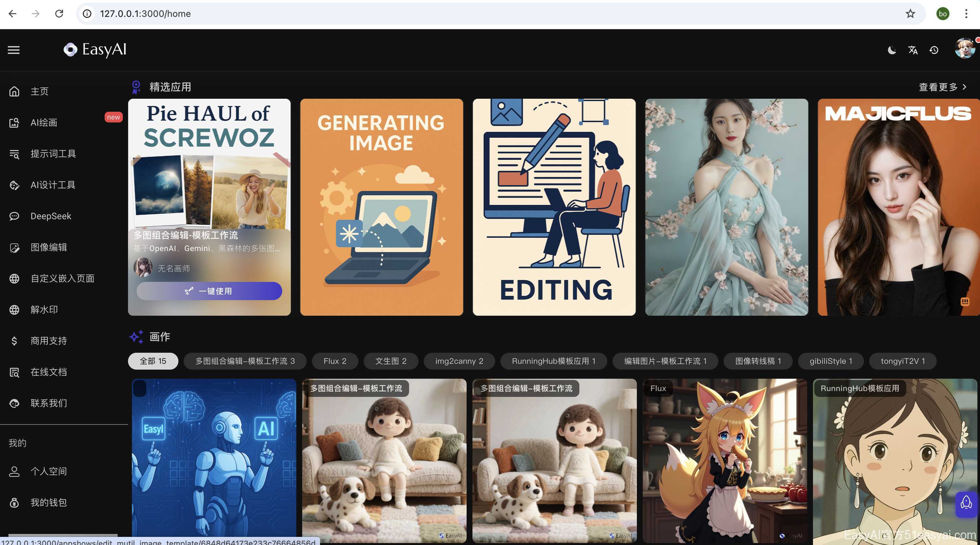Open the MAJICFLUS app card

898,207
